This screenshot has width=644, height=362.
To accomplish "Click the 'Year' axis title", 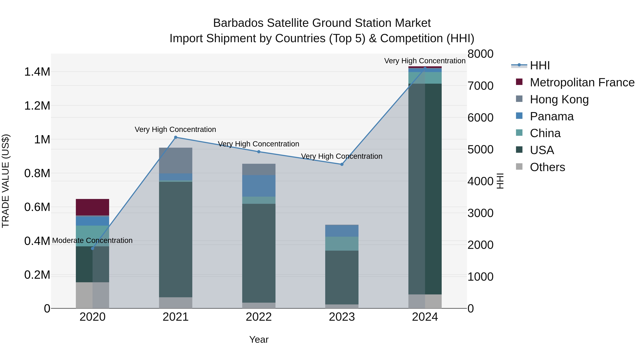I will point(259,339).
